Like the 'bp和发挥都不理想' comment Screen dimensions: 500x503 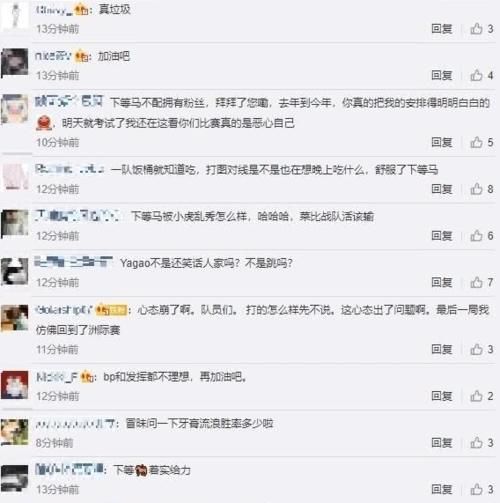(476, 396)
